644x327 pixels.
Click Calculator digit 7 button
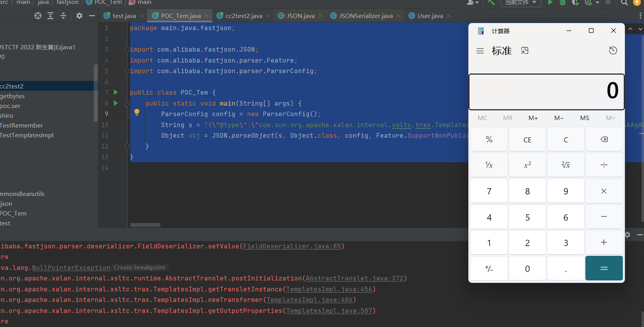click(489, 191)
